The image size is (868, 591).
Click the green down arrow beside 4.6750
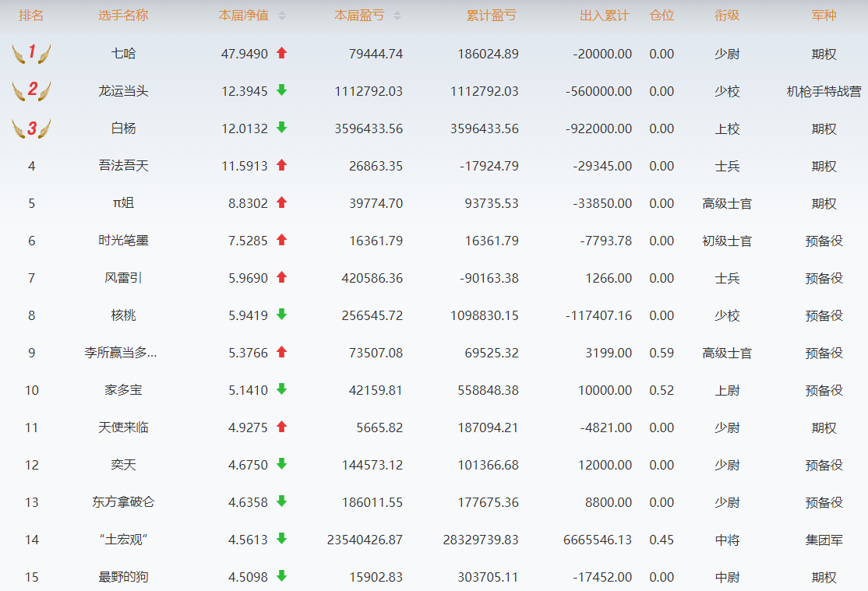click(282, 464)
